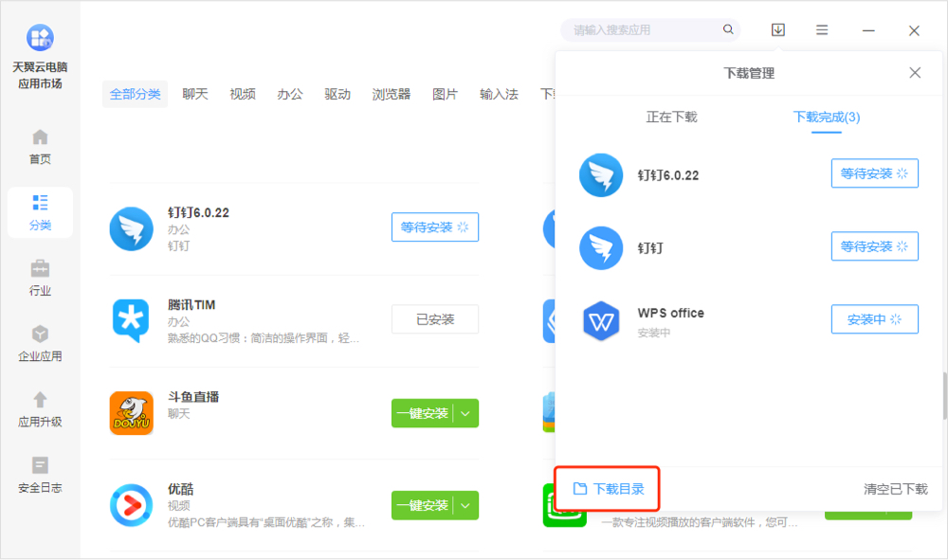Click the WPS office icon in download list
Image resolution: width=948 pixels, height=560 pixels.
601,320
